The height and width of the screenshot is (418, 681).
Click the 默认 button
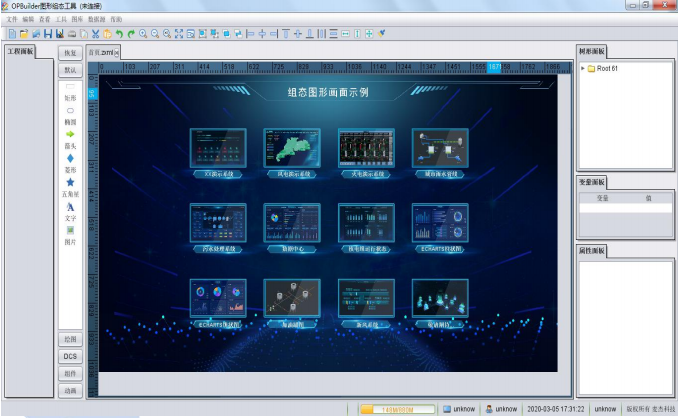click(x=70, y=70)
